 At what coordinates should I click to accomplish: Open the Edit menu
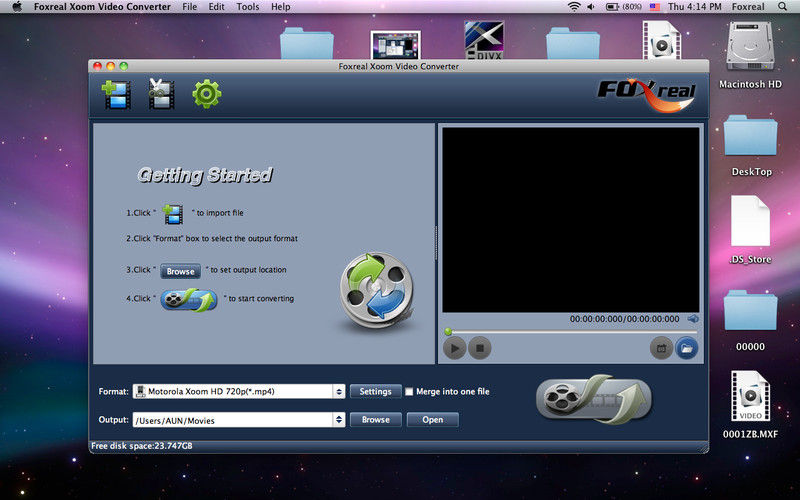click(216, 7)
